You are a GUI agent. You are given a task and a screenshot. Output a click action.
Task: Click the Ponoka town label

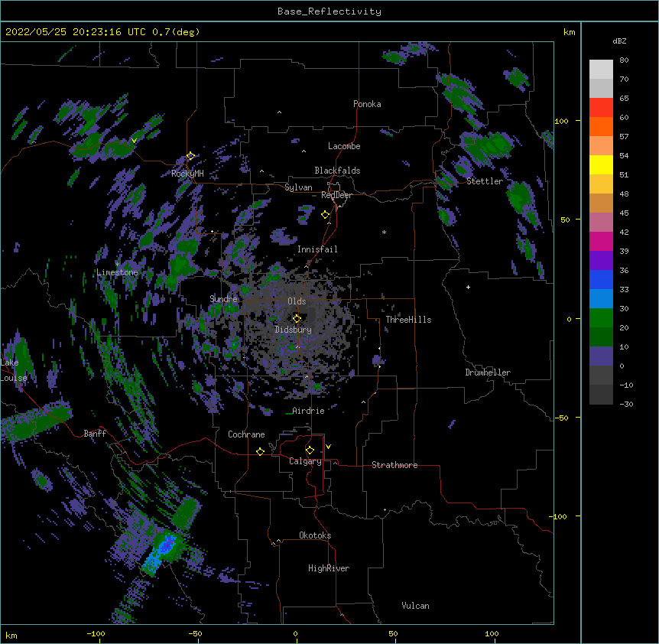tap(367, 104)
